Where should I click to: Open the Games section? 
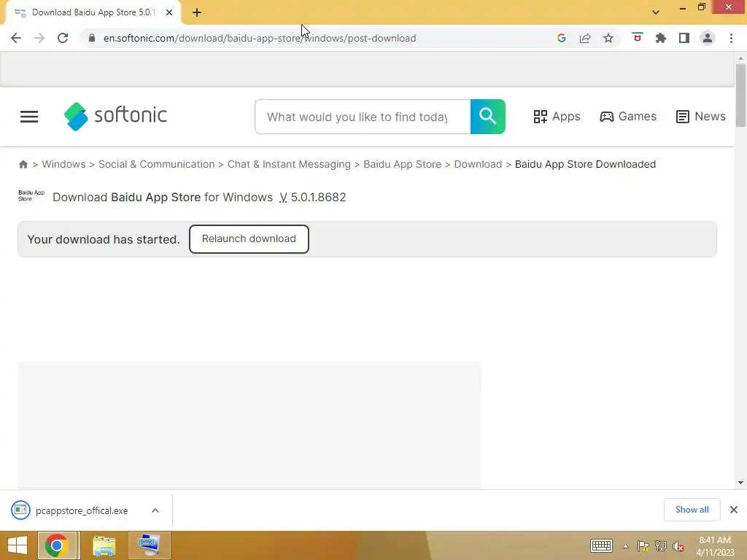[x=628, y=116]
